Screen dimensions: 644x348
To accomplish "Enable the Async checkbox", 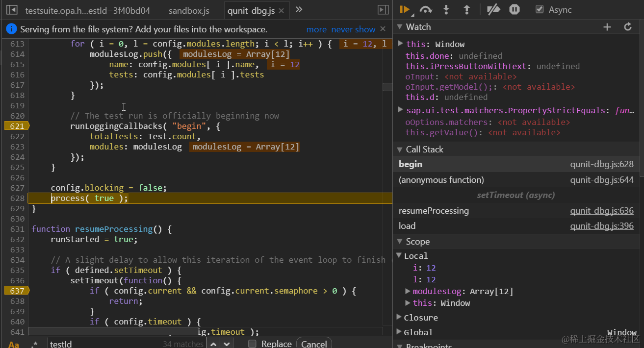I will (x=540, y=9).
